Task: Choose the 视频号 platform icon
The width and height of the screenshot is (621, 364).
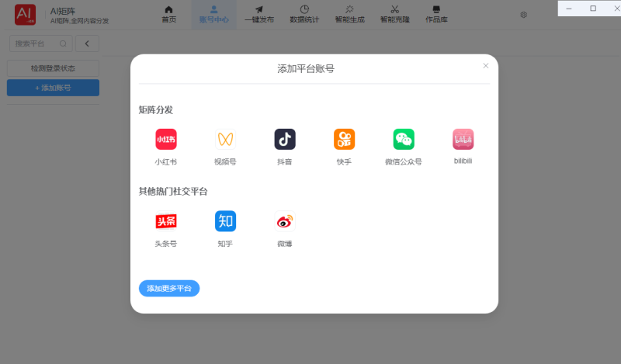Action: (225, 139)
